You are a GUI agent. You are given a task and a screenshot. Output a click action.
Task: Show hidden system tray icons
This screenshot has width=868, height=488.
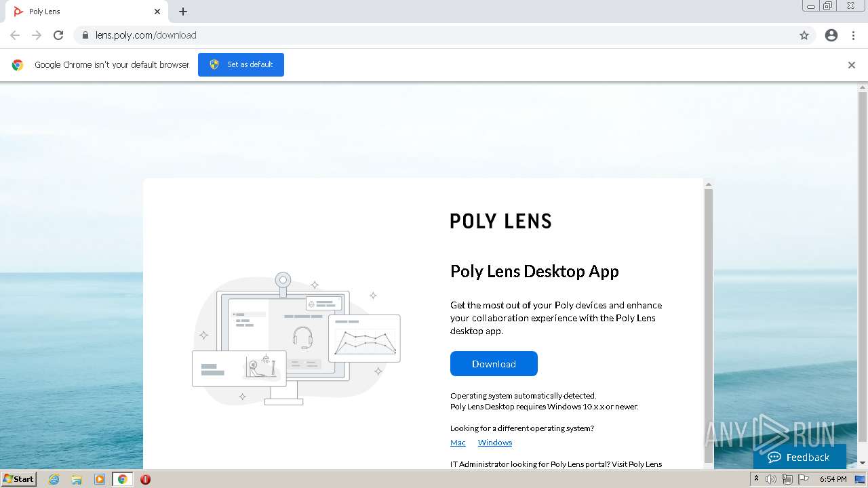pos(756,479)
